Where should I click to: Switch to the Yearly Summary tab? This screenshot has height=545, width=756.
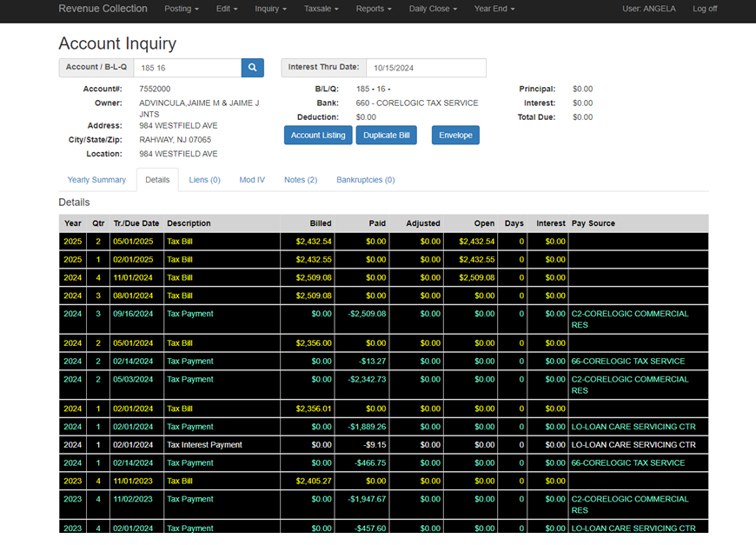click(x=96, y=180)
